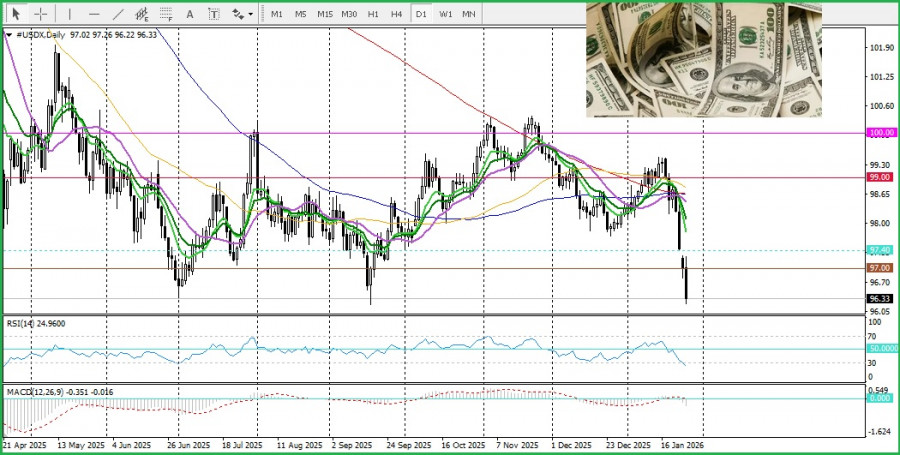This screenshot has height=455, width=900.
Task: Select the MN monthly timeframe
Action: pos(469,14)
